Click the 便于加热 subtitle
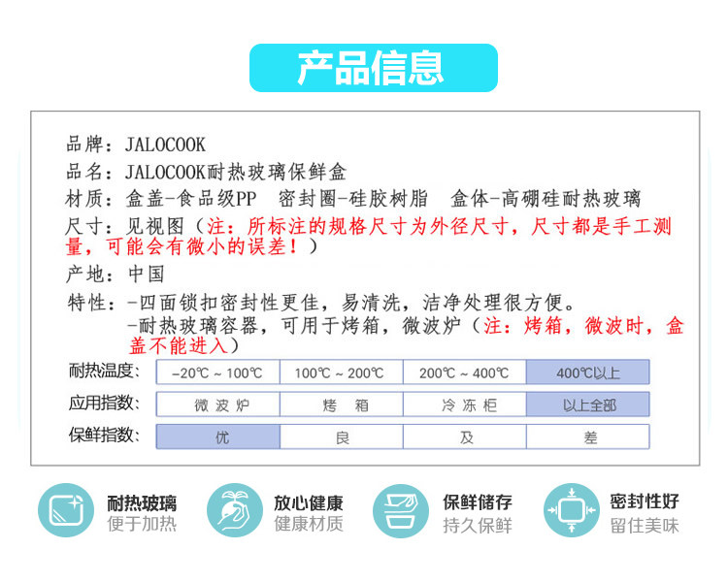This screenshot has height=582, width=728. (x=142, y=524)
